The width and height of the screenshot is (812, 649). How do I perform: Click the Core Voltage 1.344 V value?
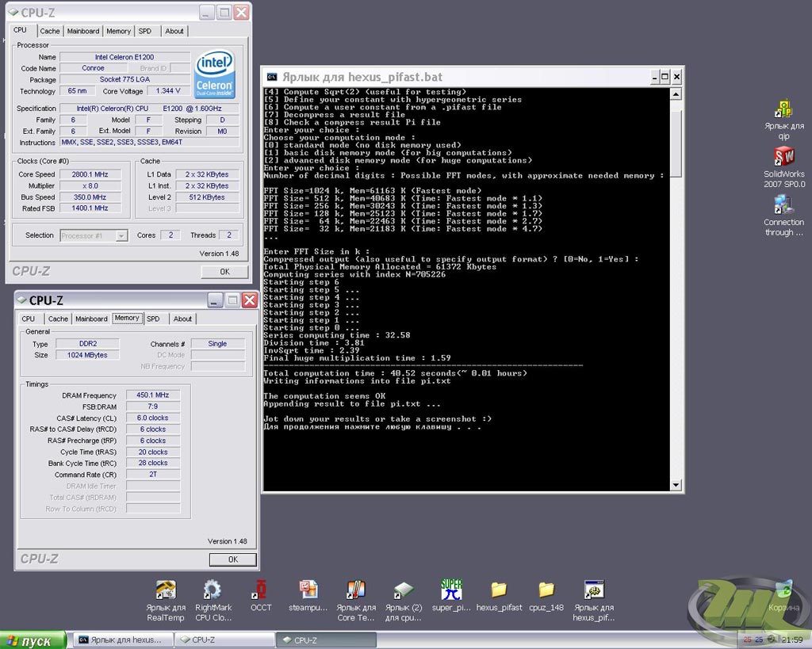tap(168, 90)
